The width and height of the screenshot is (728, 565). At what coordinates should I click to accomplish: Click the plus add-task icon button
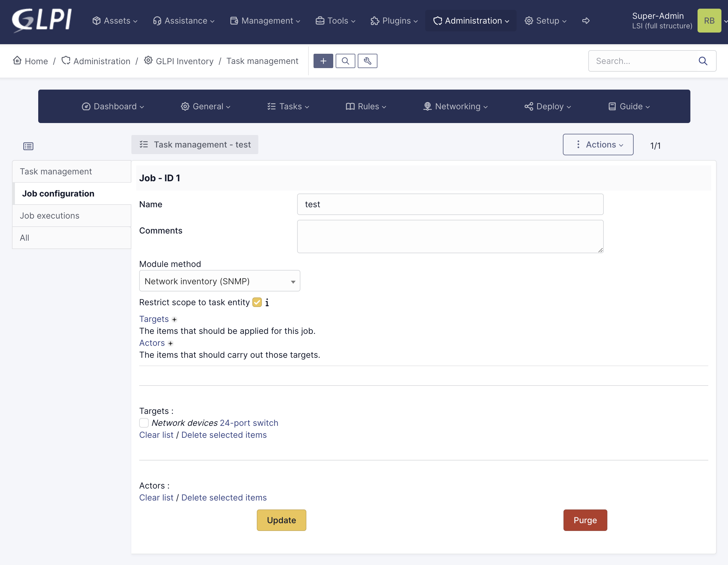323,61
